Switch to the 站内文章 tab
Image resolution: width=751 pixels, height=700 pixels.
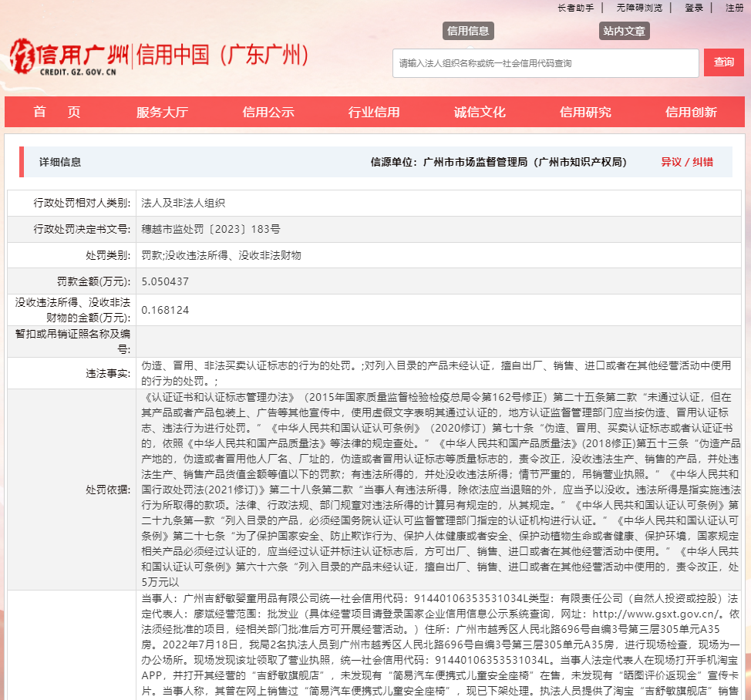coord(625,31)
